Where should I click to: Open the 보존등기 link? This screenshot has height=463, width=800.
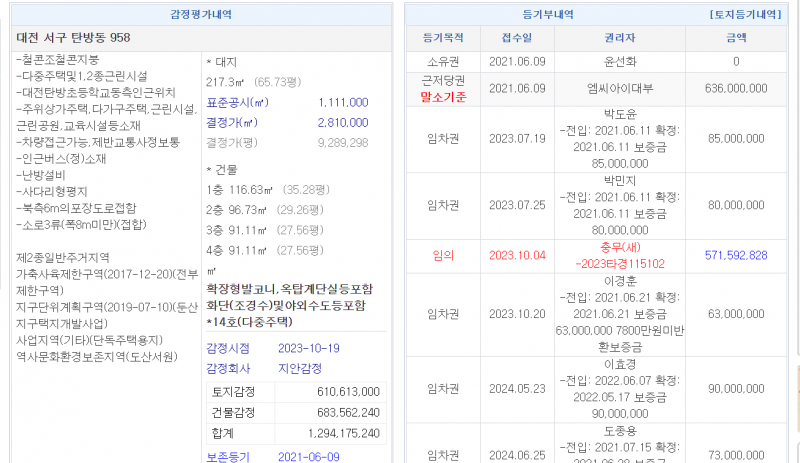click(x=230, y=456)
